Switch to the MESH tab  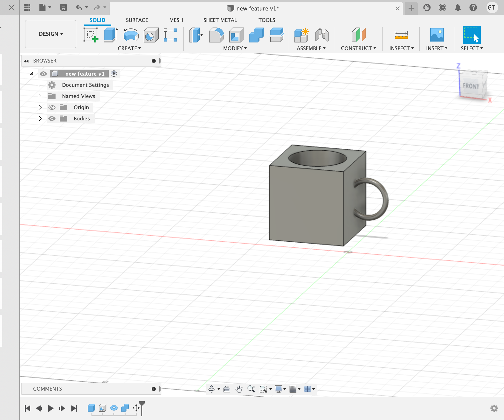[176, 20]
